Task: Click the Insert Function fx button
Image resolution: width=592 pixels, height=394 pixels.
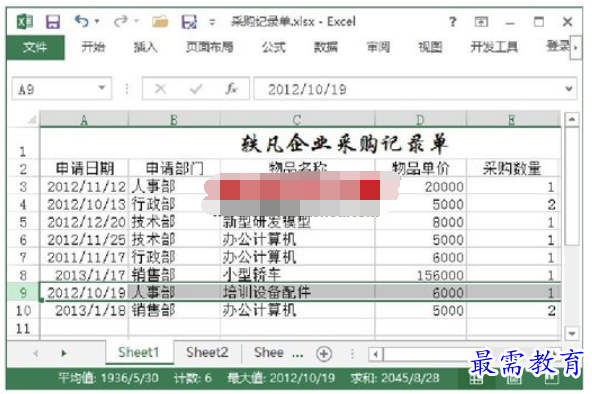Action: (x=231, y=89)
